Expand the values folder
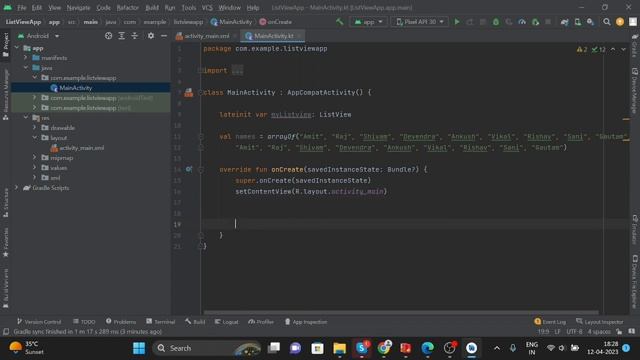640x360 pixels. pos(35,167)
